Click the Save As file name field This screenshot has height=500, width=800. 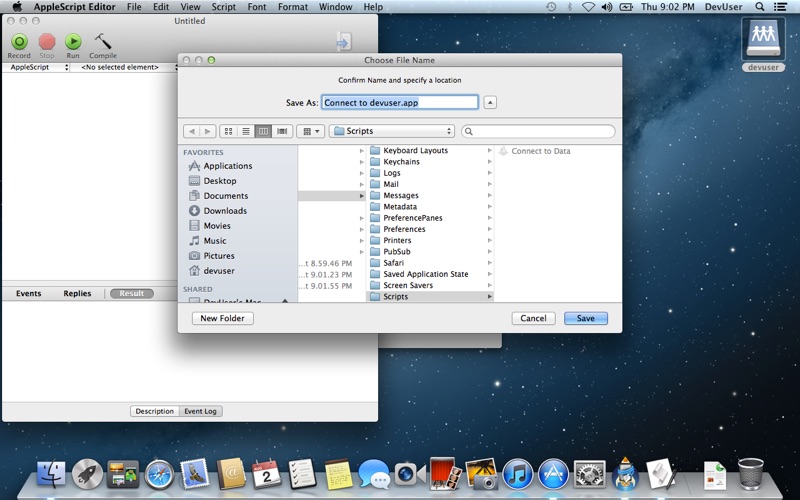pyautogui.click(x=399, y=103)
